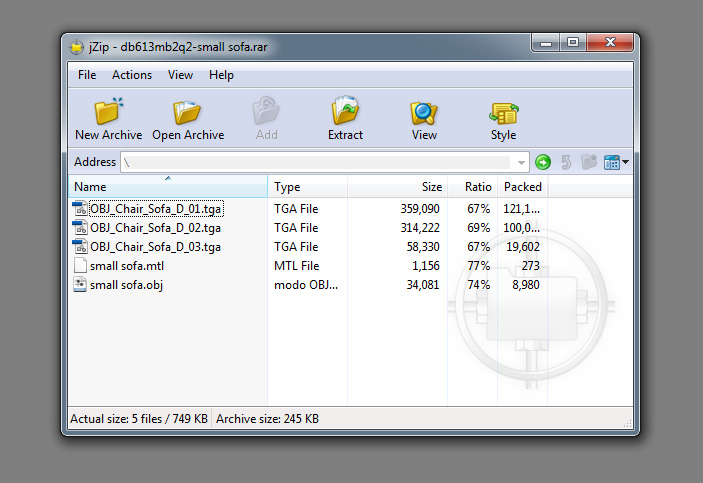Open the File menu
The height and width of the screenshot is (483, 703).
pos(87,75)
